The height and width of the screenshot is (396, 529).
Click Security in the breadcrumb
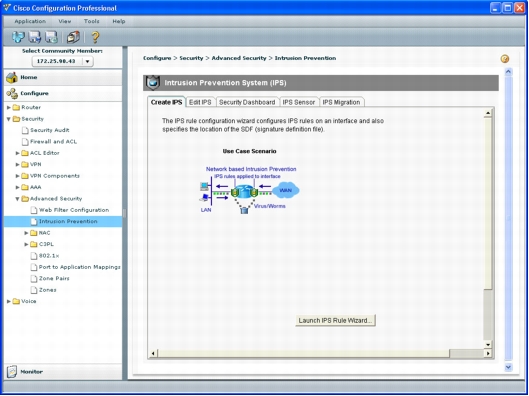191,58
